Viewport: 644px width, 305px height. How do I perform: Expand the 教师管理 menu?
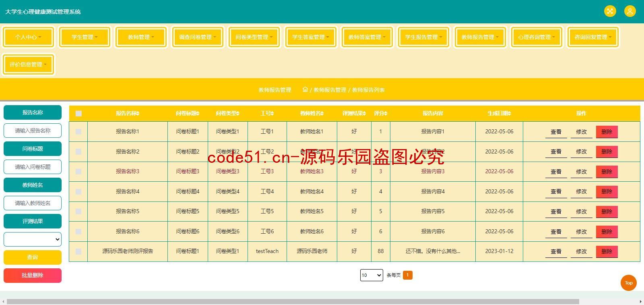[x=141, y=37]
